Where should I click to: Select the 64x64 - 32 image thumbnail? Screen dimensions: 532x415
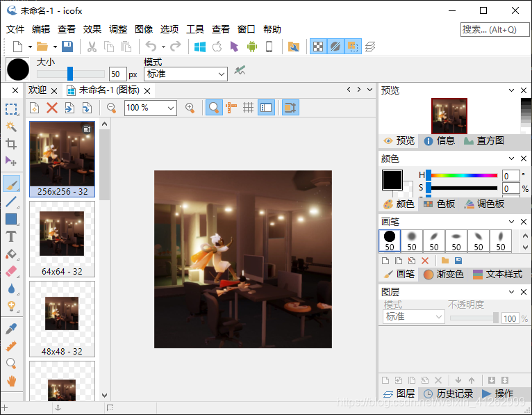click(62, 239)
